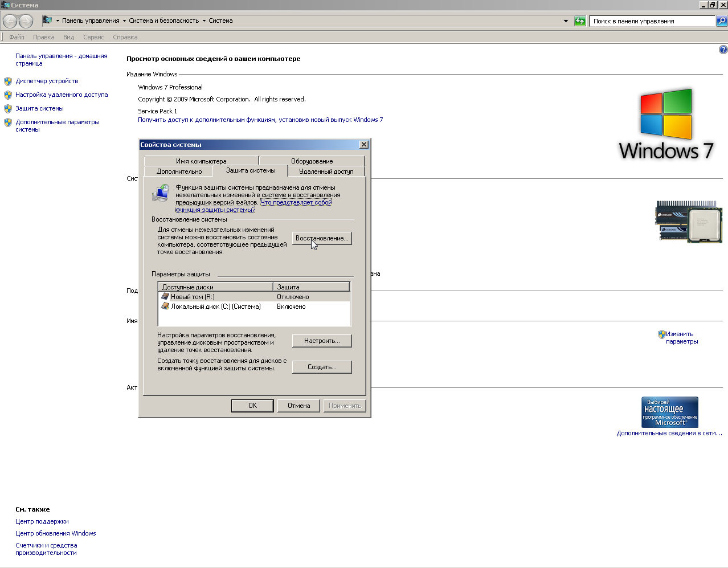Open the Справка menu
This screenshot has height=568, width=728.
125,37
